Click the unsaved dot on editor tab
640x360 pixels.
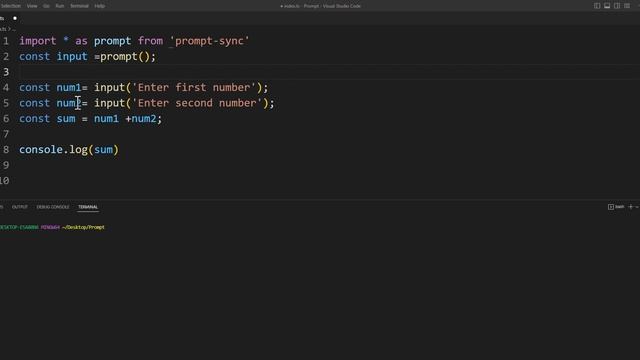(x=15, y=18)
